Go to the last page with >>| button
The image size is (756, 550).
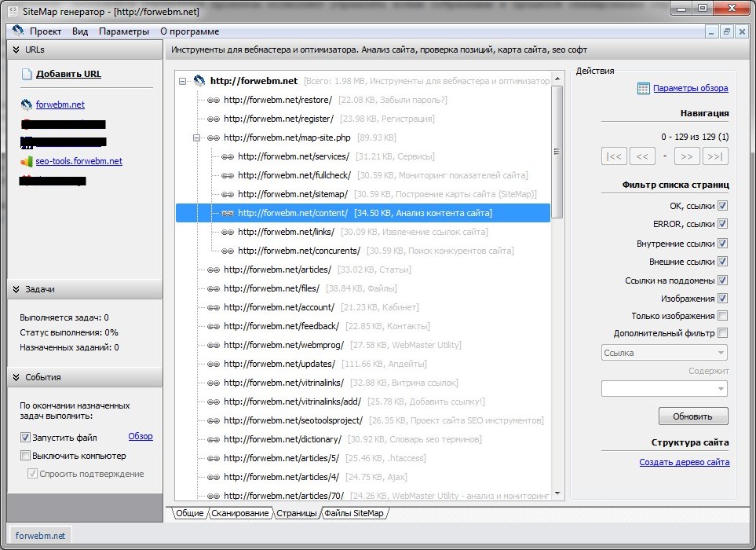(714, 156)
